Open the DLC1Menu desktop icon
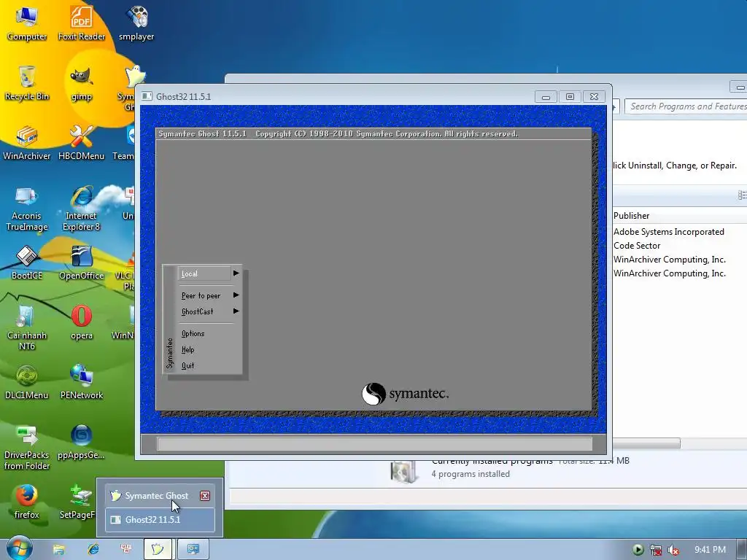Viewport: 747px width, 560px height. click(27, 382)
